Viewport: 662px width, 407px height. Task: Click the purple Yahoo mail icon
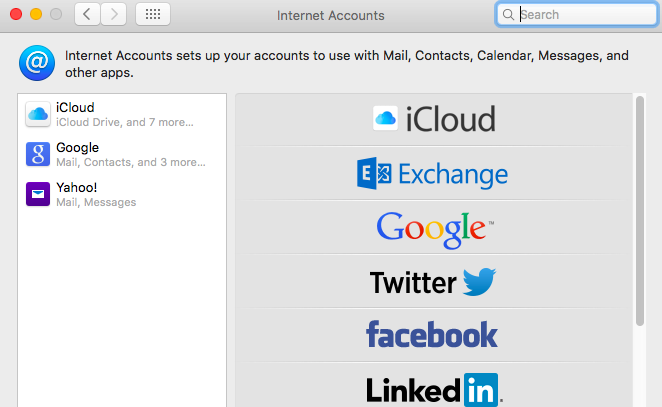(38, 194)
